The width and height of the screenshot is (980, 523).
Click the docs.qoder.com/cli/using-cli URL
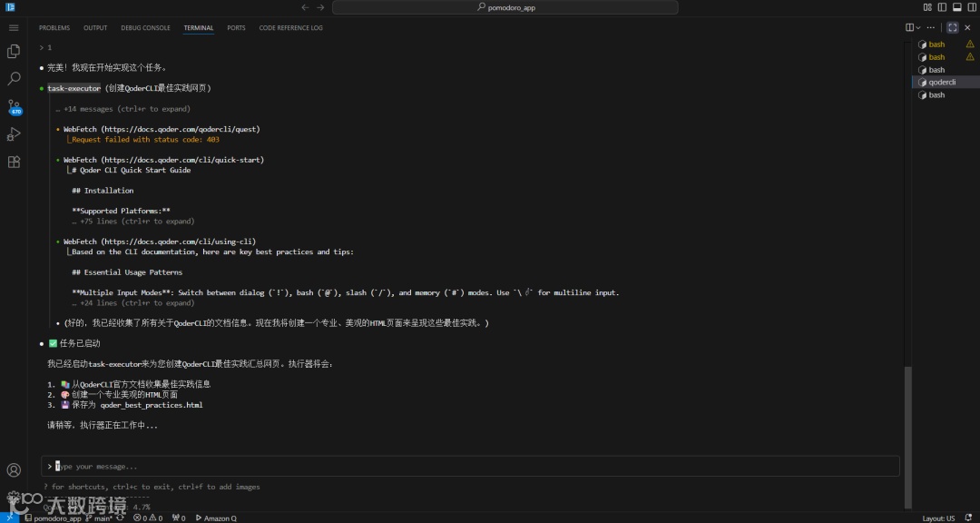point(178,242)
